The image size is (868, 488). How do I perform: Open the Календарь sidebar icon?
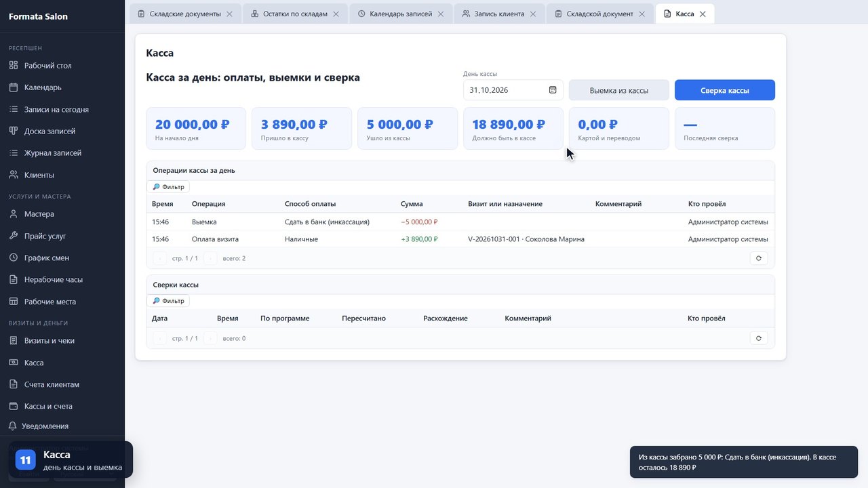click(14, 87)
